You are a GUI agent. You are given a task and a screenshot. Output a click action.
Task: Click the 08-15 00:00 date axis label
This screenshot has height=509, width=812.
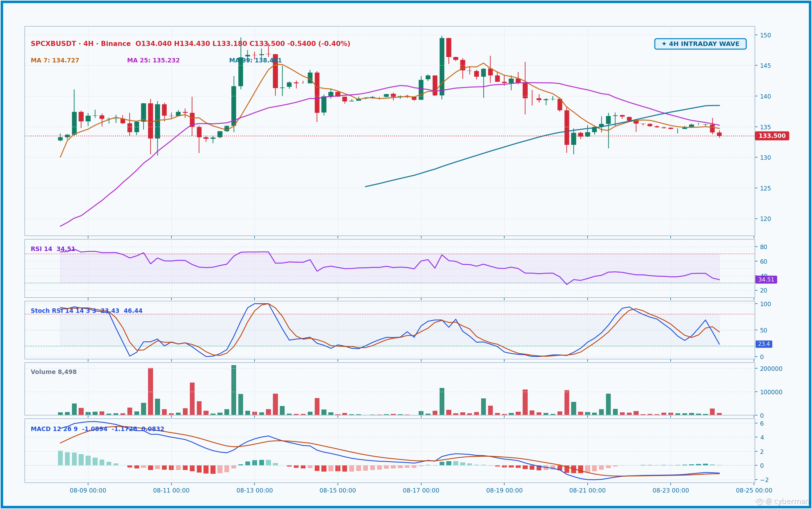[x=338, y=491]
